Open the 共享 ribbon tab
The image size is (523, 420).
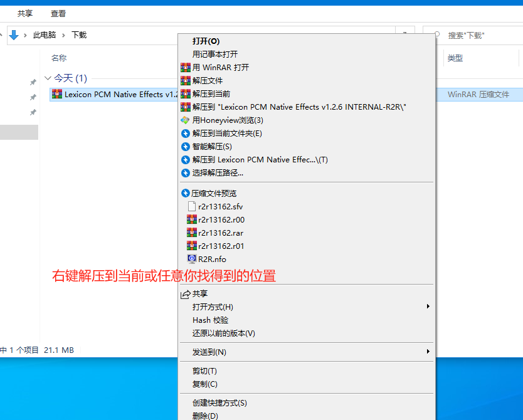pyautogui.click(x=25, y=14)
